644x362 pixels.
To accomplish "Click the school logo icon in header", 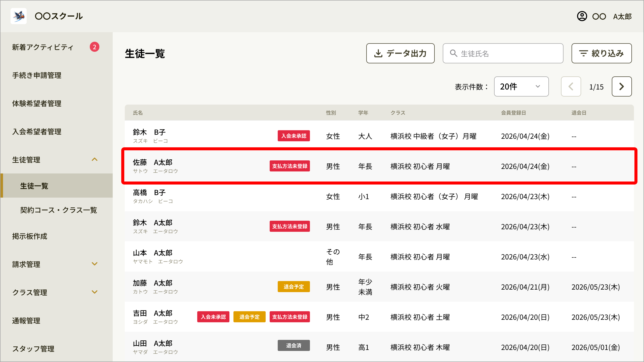I will click(x=19, y=16).
